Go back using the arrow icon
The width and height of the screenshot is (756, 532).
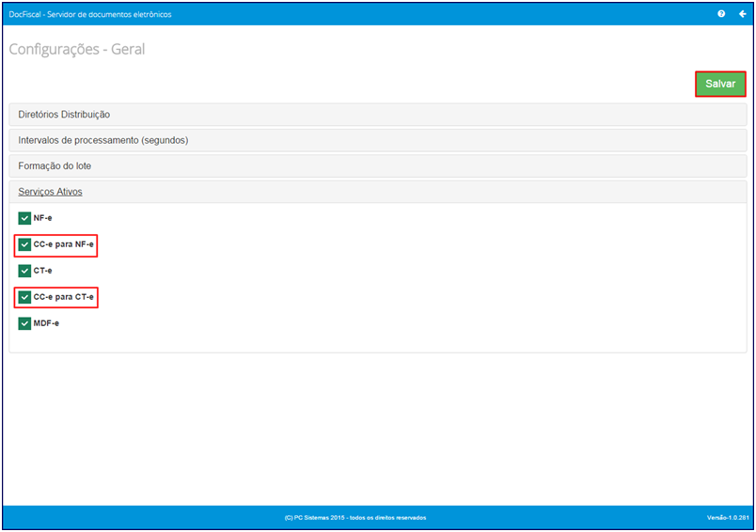743,14
